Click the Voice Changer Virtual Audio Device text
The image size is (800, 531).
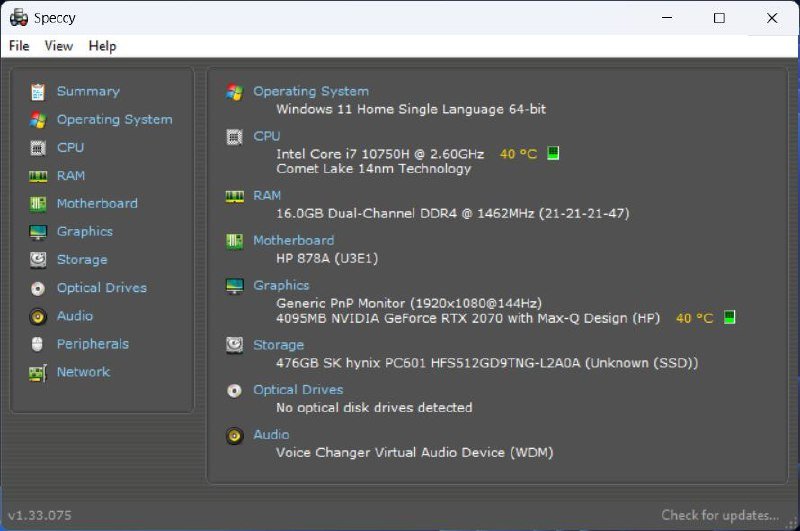click(x=414, y=452)
